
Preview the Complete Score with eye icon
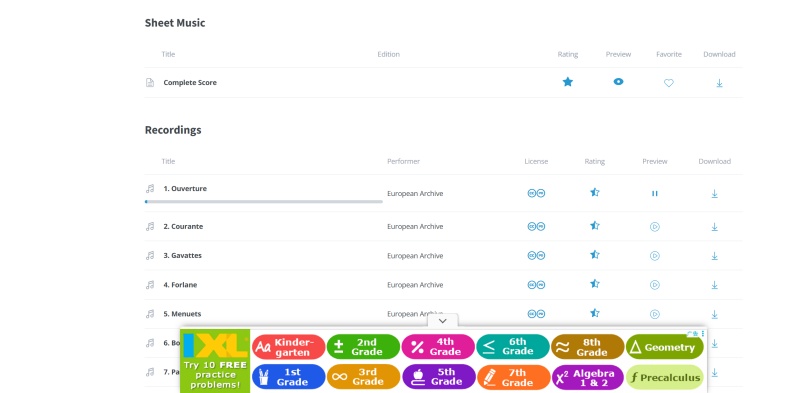pyautogui.click(x=618, y=82)
